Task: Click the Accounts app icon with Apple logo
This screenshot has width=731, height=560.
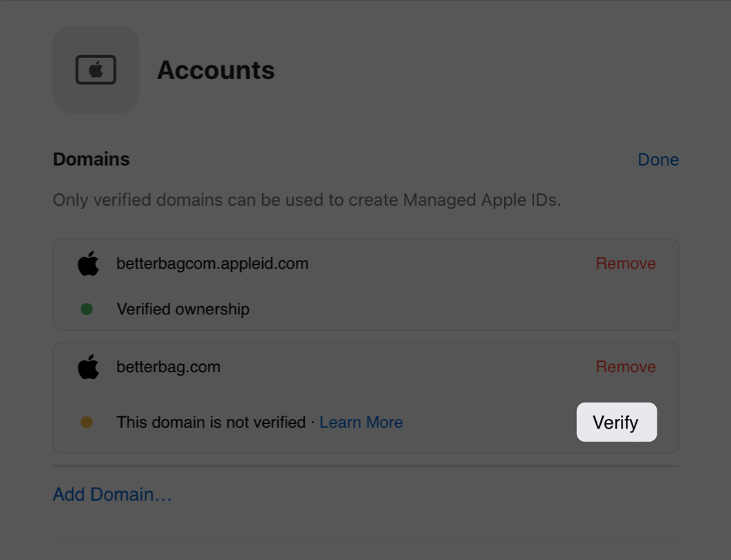Action: point(96,69)
